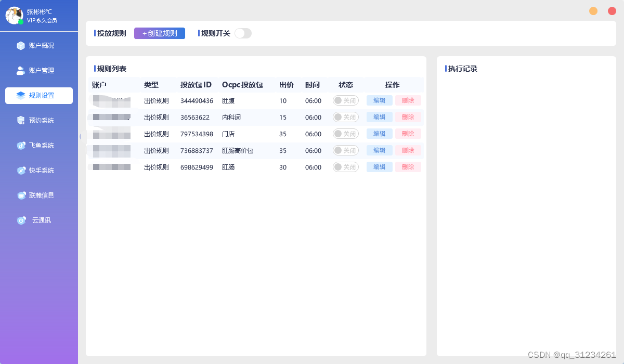Delete the rule with ID 36563622
The height and width of the screenshot is (364, 624).
click(408, 117)
